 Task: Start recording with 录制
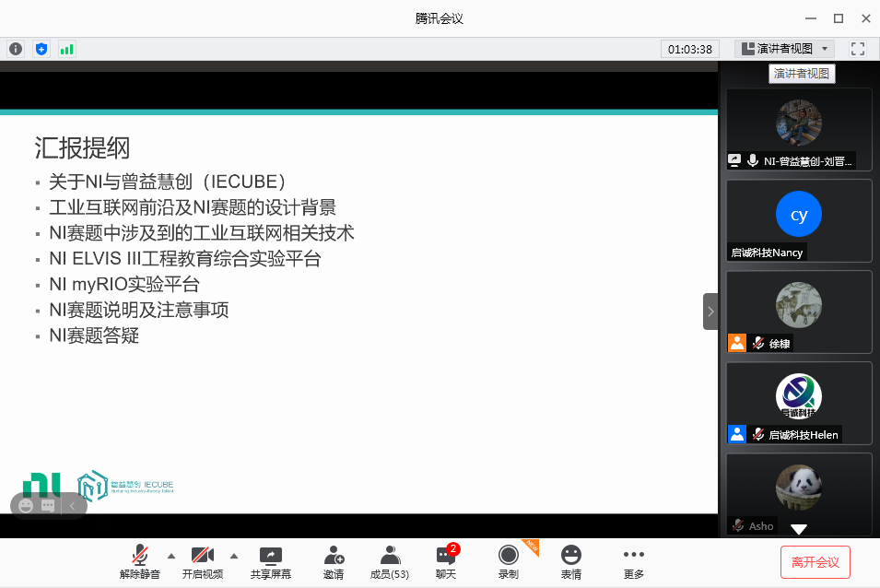[509, 562]
